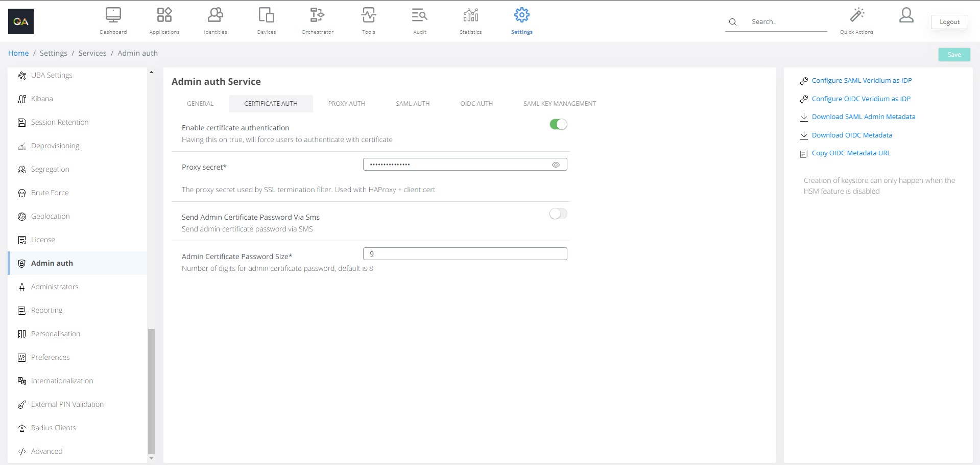
Task: Open the Orchestrator workflow icon
Action: pyautogui.click(x=317, y=15)
